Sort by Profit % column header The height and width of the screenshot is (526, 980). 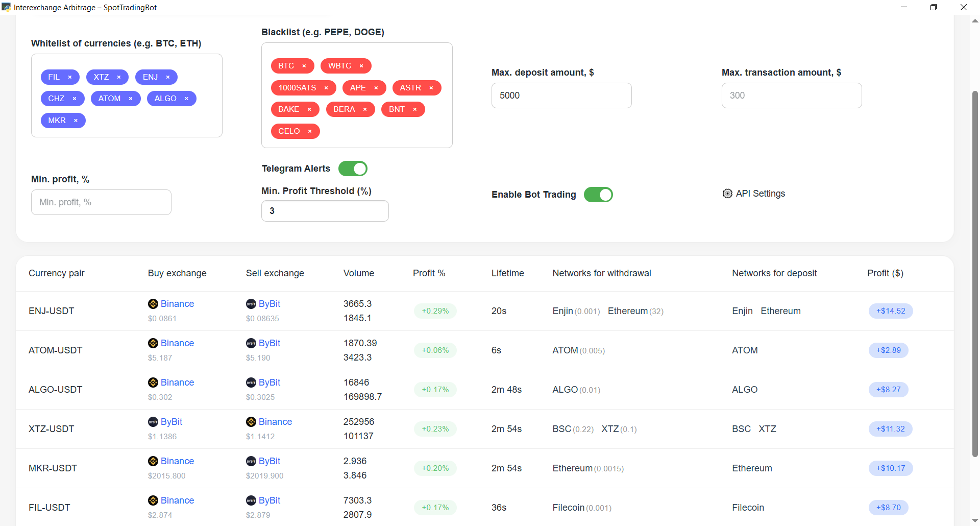coord(429,273)
